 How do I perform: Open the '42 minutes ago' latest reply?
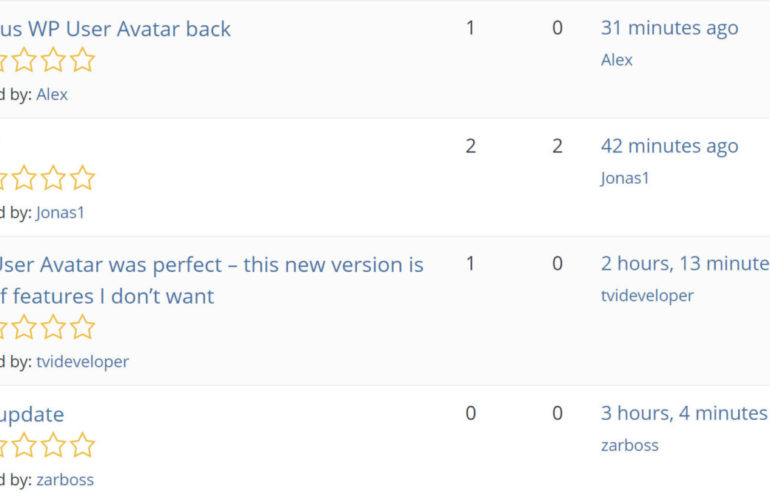click(669, 146)
